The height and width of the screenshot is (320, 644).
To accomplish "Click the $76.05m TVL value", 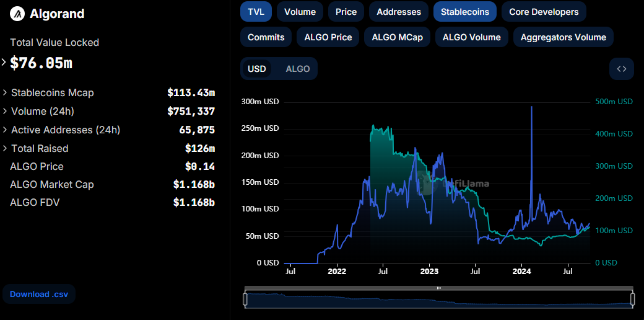I will pos(41,63).
